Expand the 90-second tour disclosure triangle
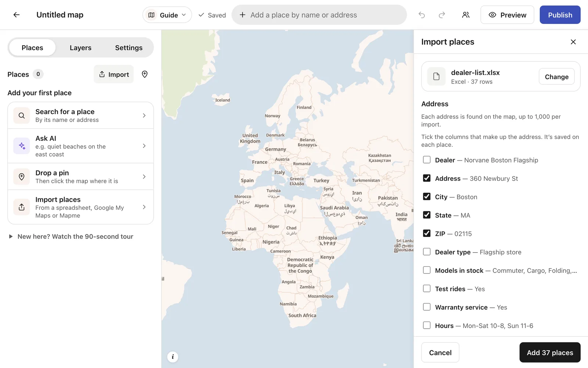The height and width of the screenshot is (368, 588). click(x=11, y=237)
